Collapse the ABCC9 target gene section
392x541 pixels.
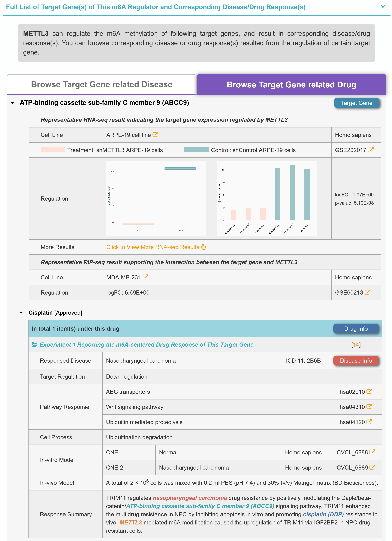tap(13, 103)
